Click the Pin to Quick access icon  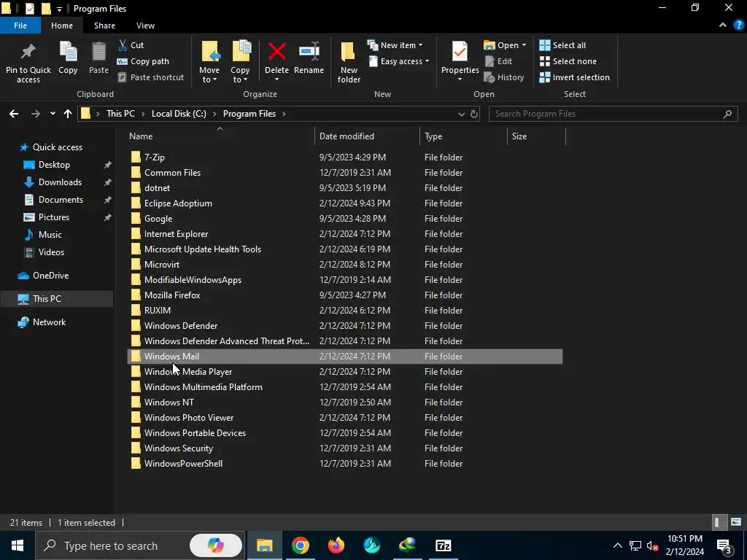(28, 52)
